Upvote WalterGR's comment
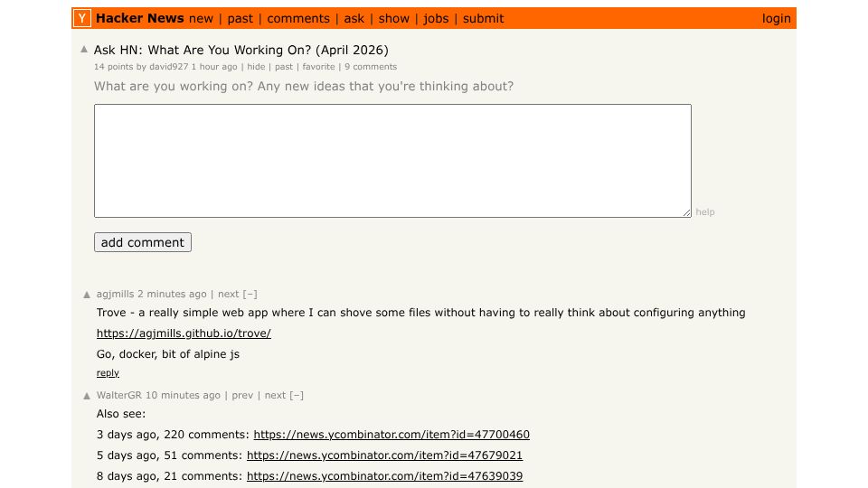868x488 pixels. pos(87,396)
